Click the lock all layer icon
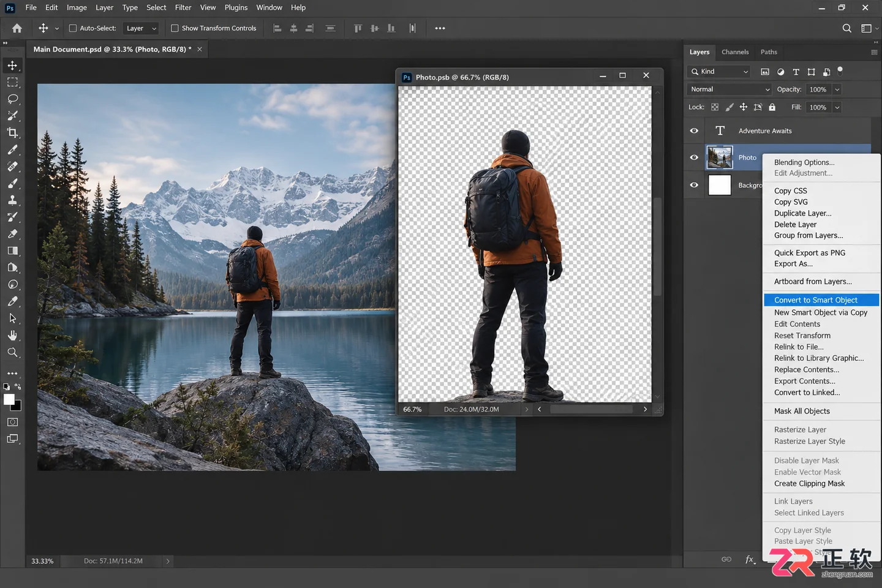Viewport: 882px width, 588px height. [x=772, y=107]
